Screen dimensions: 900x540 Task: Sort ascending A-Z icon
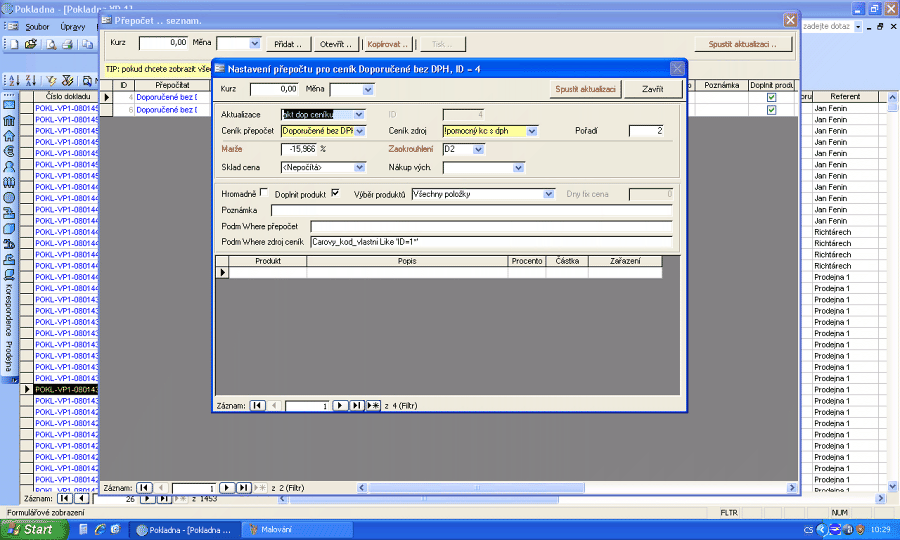pyautogui.click(x=14, y=81)
